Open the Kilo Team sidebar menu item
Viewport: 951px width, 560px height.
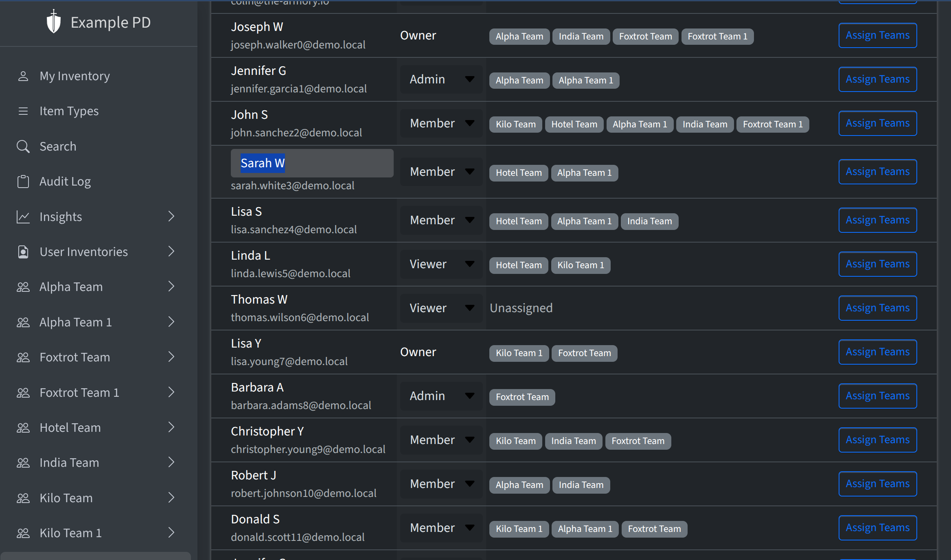pyautogui.click(x=66, y=498)
